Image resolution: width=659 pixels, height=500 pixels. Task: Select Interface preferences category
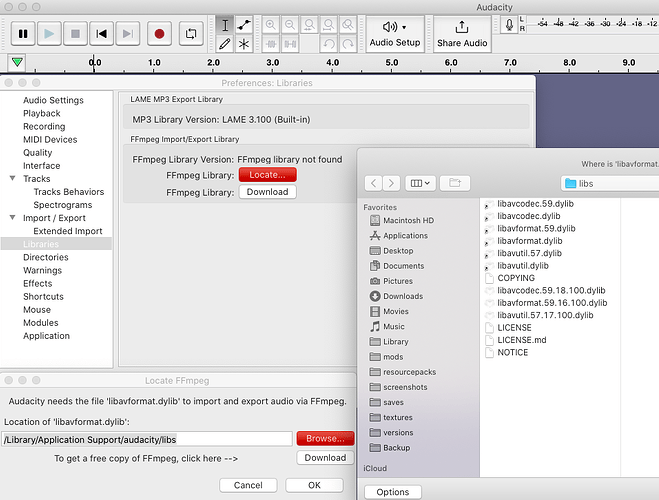41,166
